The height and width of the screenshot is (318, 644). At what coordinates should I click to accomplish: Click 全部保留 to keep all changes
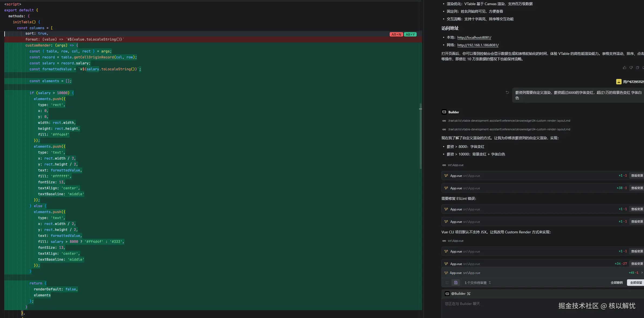coord(636,283)
